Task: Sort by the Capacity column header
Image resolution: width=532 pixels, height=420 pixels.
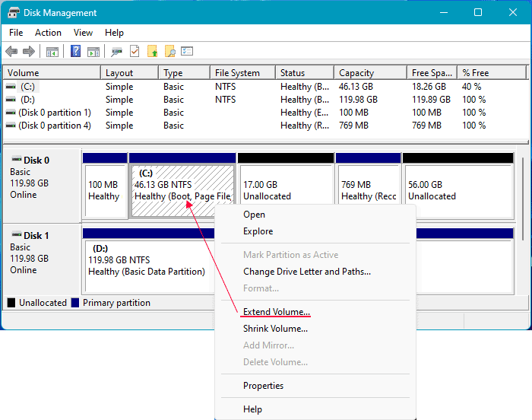Action: (x=356, y=73)
